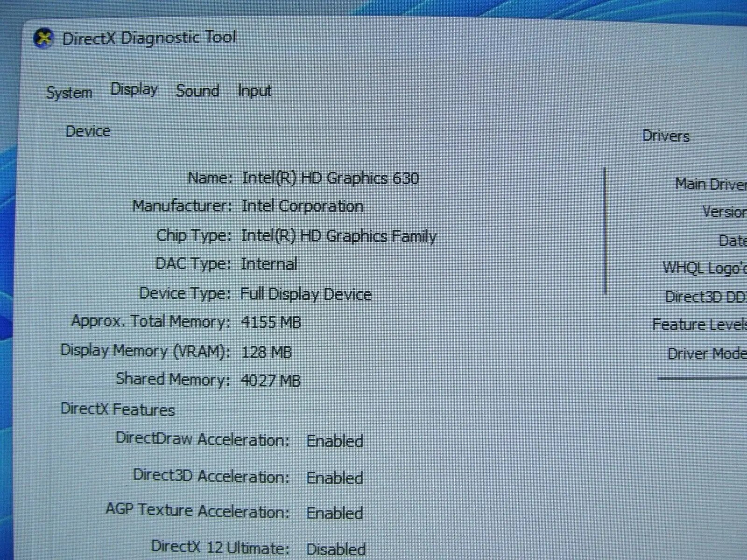
Task: Click the 'Shared Memory:' label
Action: pos(173,379)
